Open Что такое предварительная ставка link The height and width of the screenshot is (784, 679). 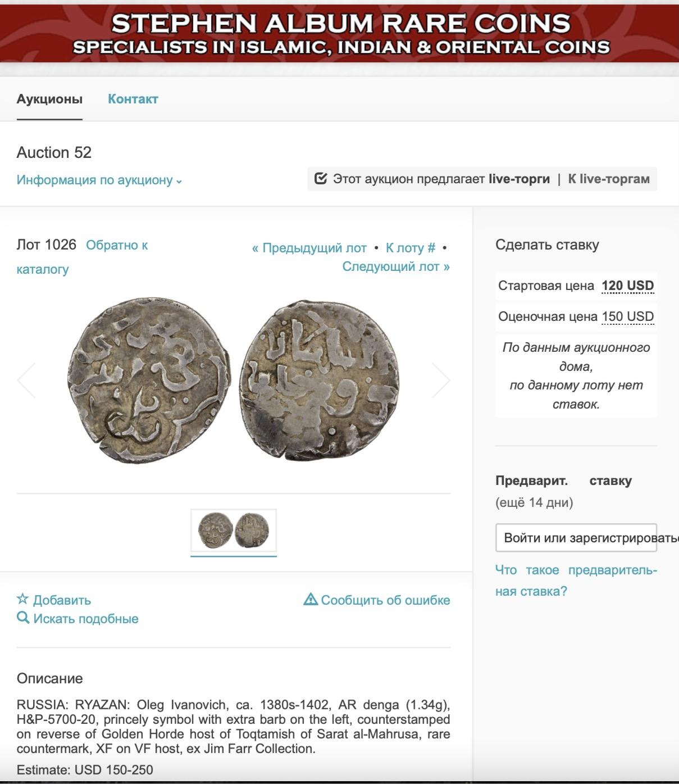click(576, 581)
